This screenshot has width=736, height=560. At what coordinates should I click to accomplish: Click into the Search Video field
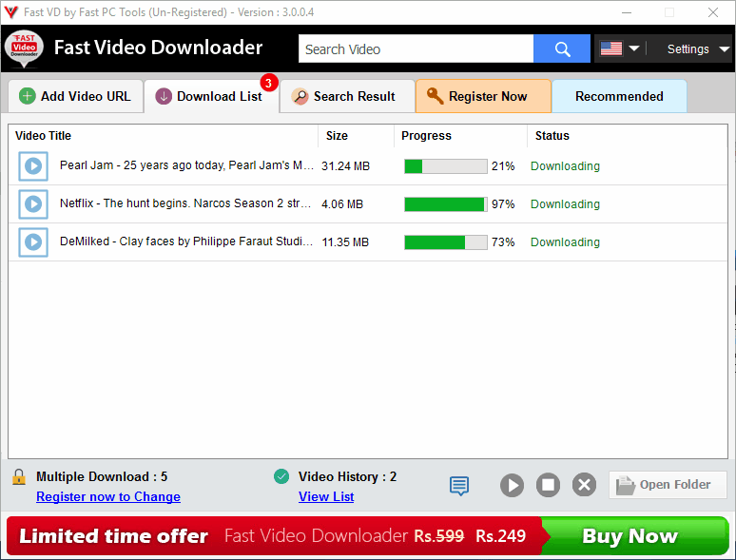[416, 48]
